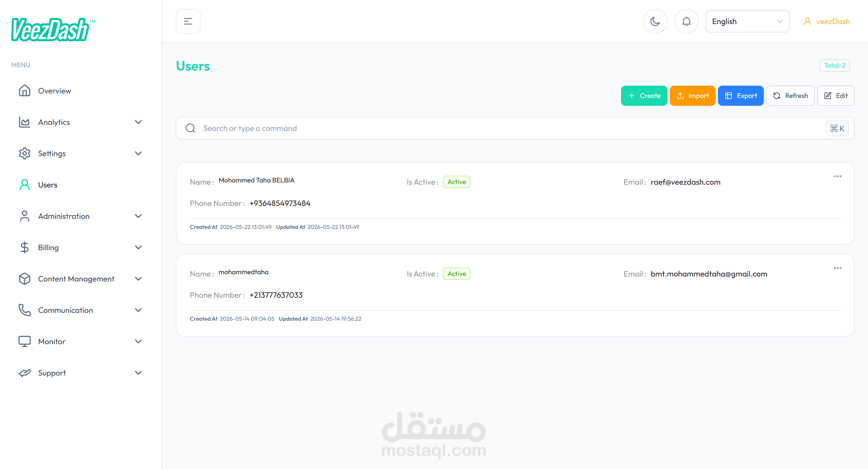
Task: Open the Communication menu label
Action: click(x=65, y=310)
